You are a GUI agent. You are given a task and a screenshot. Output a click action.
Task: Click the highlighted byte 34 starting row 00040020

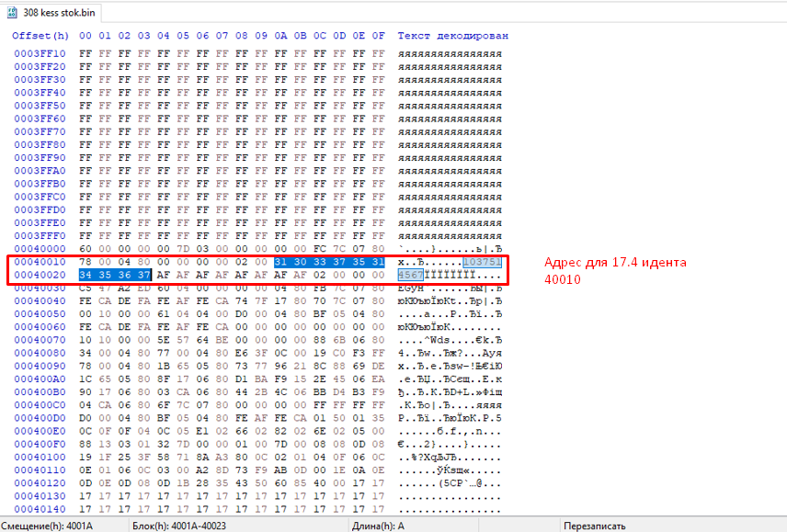tap(86, 275)
